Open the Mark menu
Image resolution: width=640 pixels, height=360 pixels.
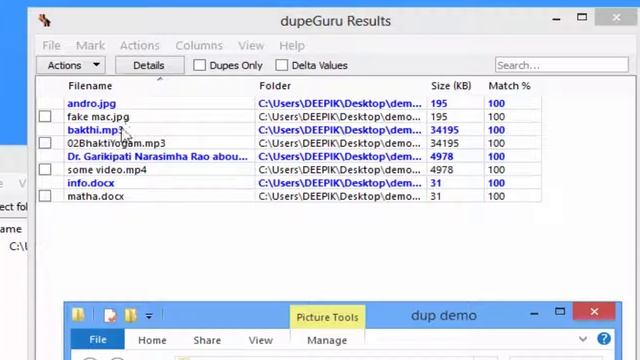(90, 45)
